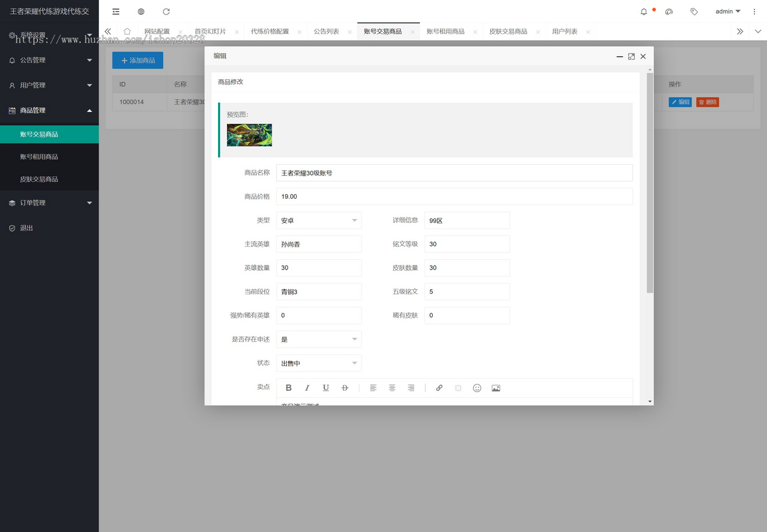Click the blue 编辑 button in table row

[x=680, y=102]
